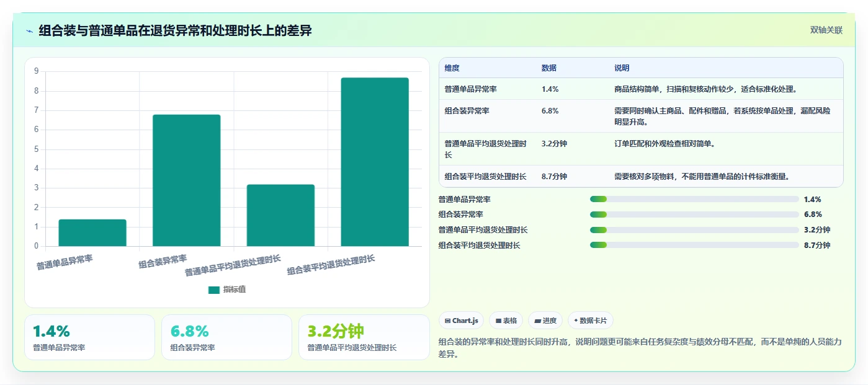Click table row label 普通单品异常率
The image size is (868, 385).
tap(471, 89)
